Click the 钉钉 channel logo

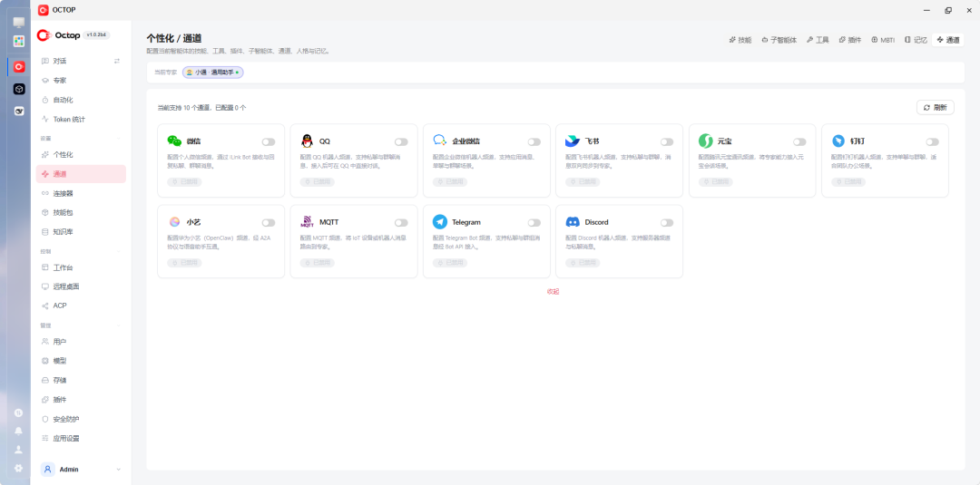pyautogui.click(x=838, y=141)
